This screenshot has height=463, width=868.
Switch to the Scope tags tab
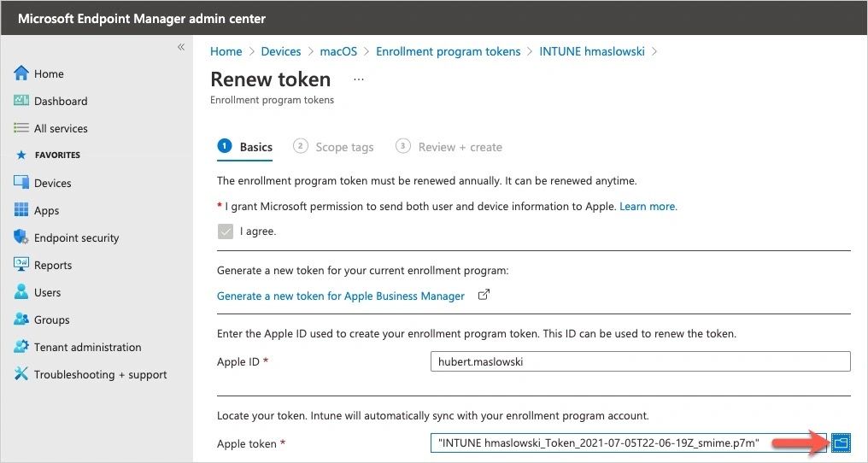(x=343, y=147)
